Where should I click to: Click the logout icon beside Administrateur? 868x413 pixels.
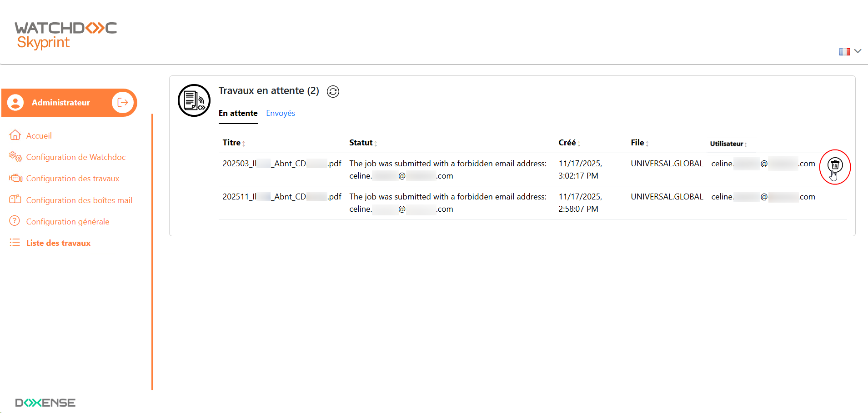point(122,102)
